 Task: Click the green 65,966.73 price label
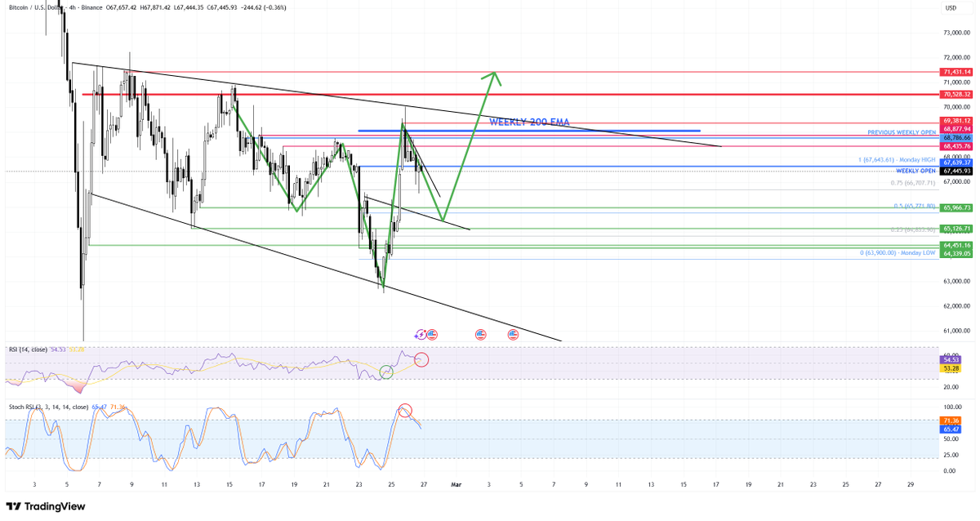tap(956, 208)
